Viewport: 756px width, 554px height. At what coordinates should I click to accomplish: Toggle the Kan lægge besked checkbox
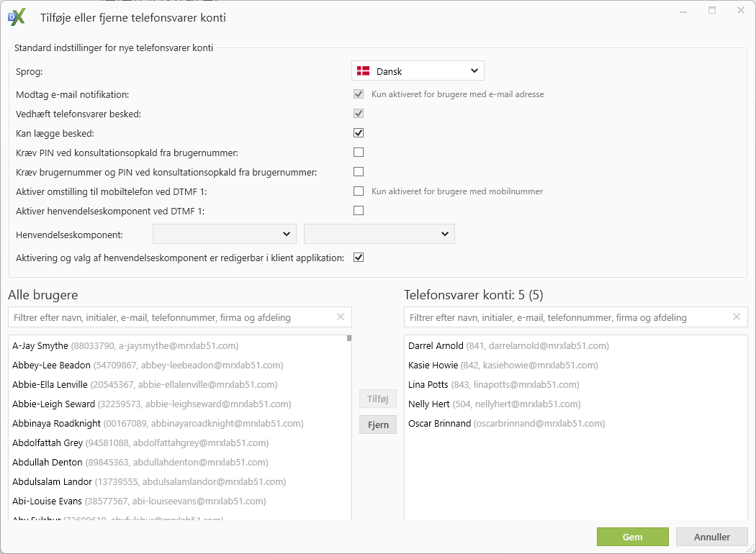coord(359,133)
